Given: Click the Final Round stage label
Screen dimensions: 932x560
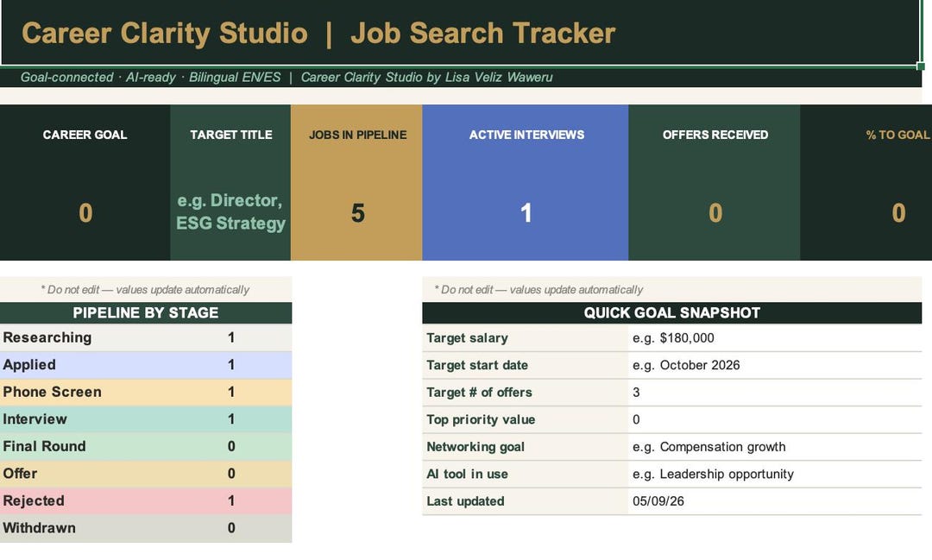Looking at the screenshot, I should pyautogui.click(x=44, y=446).
